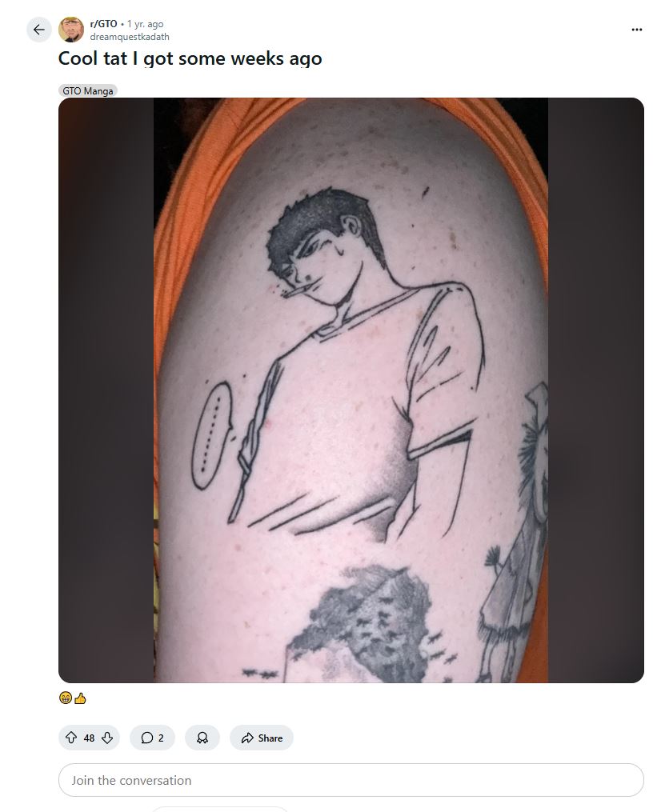Screen dimensions: 661x812
Task: Click the grinning emoji under the image
Action: pos(66,698)
